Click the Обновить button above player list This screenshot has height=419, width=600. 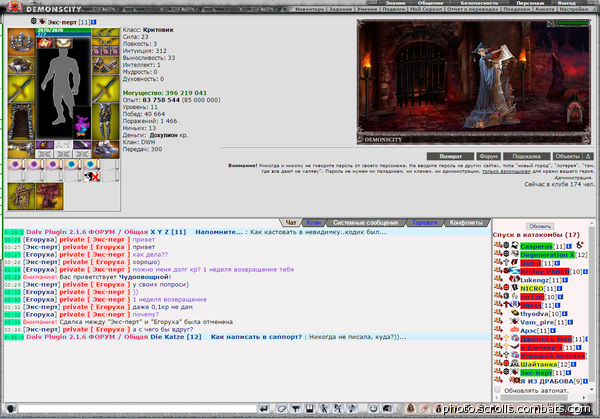click(540, 226)
